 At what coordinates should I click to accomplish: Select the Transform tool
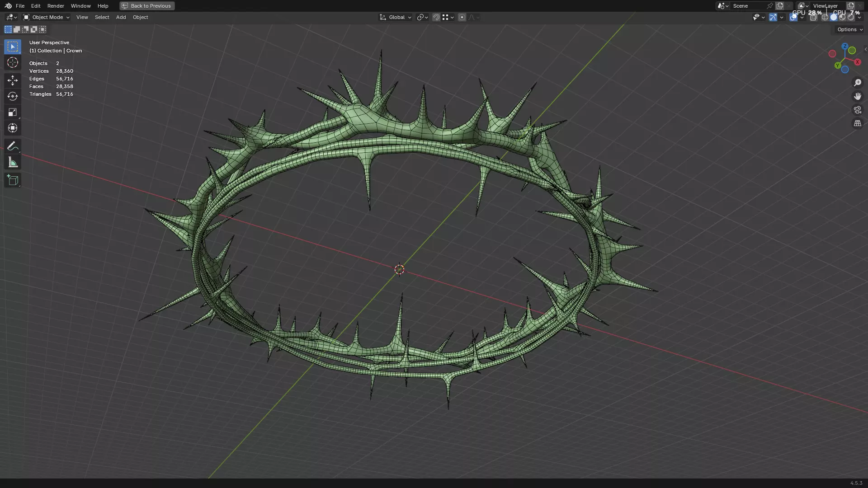[13, 128]
